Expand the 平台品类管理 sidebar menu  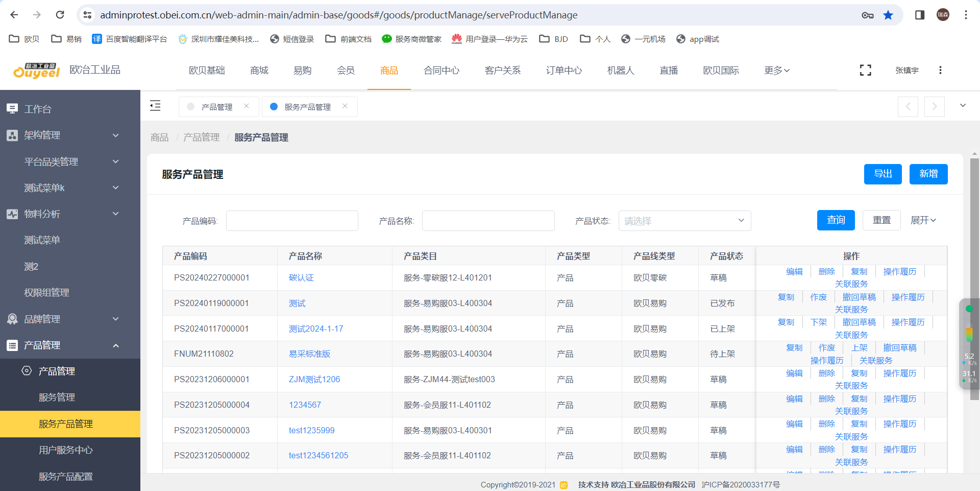[70, 161]
